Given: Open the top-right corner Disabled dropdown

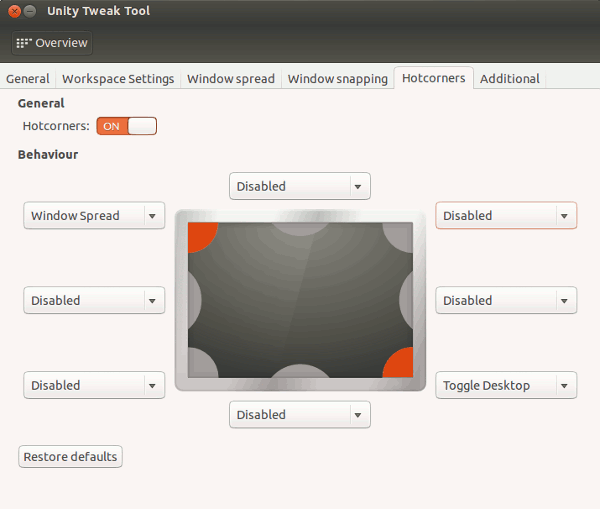Looking at the screenshot, I should pyautogui.click(x=506, y=215).
